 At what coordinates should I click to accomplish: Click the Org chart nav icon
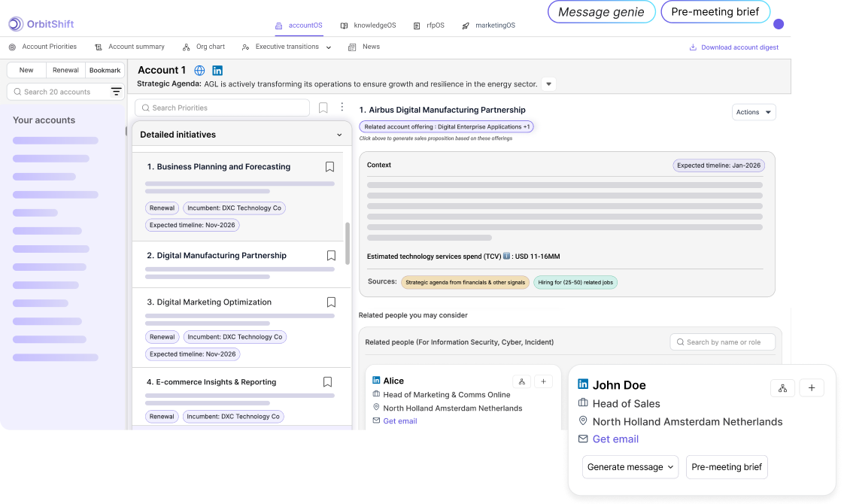tap(187, 47)
